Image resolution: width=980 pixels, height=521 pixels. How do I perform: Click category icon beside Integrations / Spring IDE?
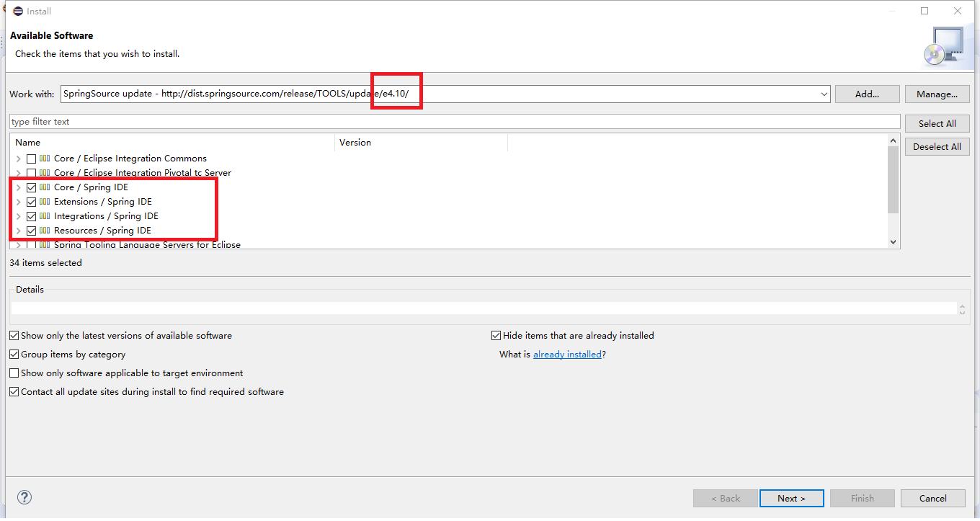[x=45, y=216]
